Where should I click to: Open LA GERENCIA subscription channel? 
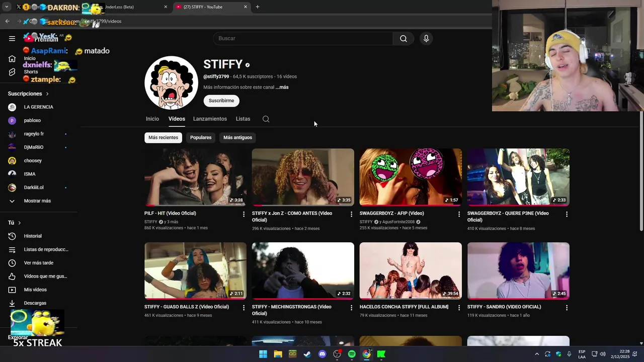tap(39, 107)
